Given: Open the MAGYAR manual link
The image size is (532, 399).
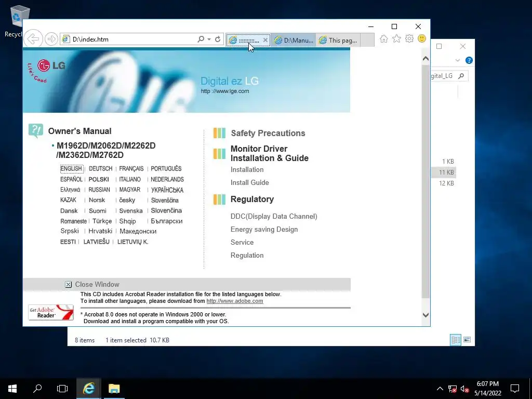Looking at the screenshot, I should tap(129, 190).
